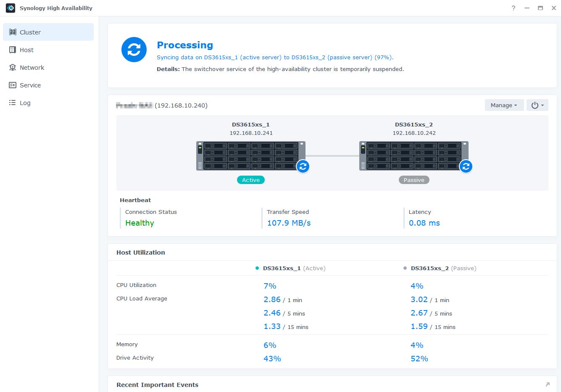
Task: Open the help question mark icon
Action: pos(514,8)
